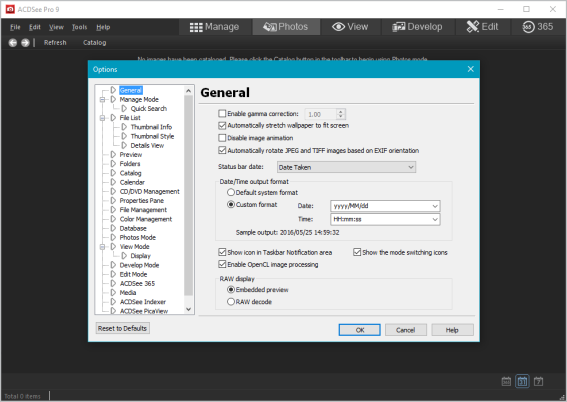Select Thumbnail Style tree item

coord(152,136)
